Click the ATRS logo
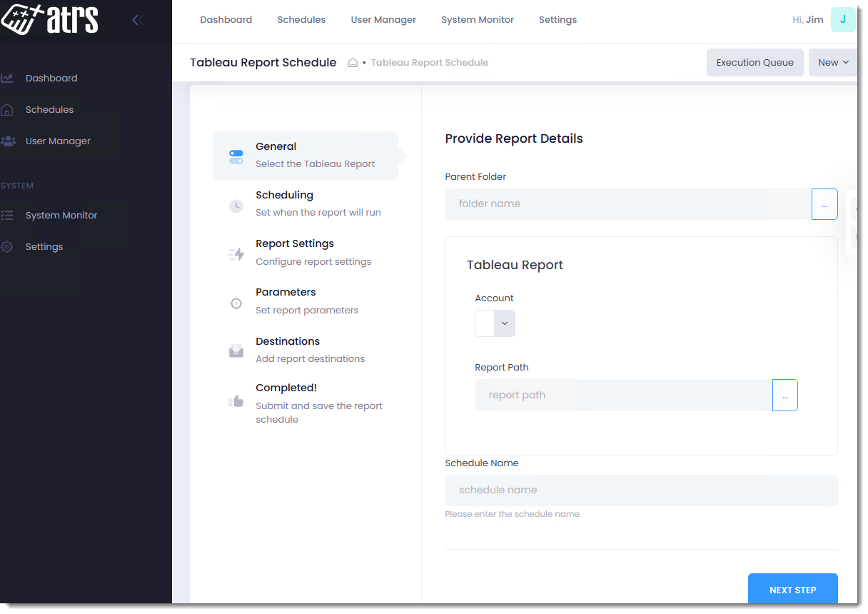The width and height of the screenshot is (868, 614). 49,19
